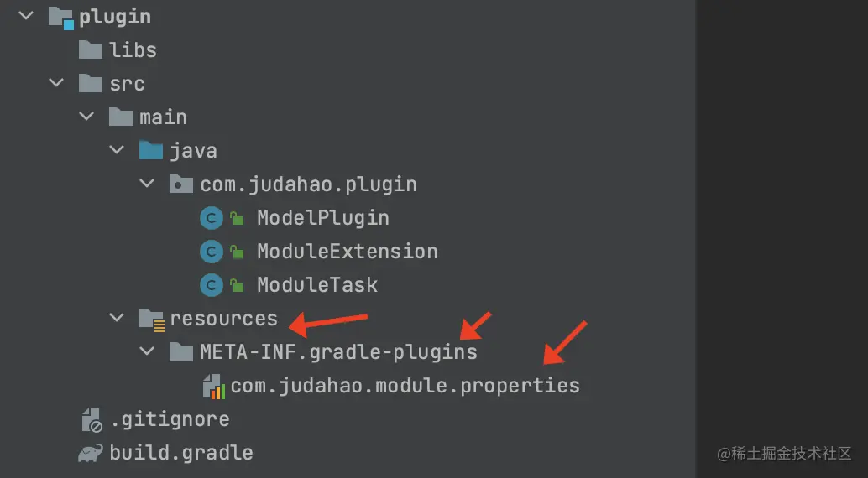Click the com.judahao.plugin package icon
This screenshot has height=478, width=868.
181,184
